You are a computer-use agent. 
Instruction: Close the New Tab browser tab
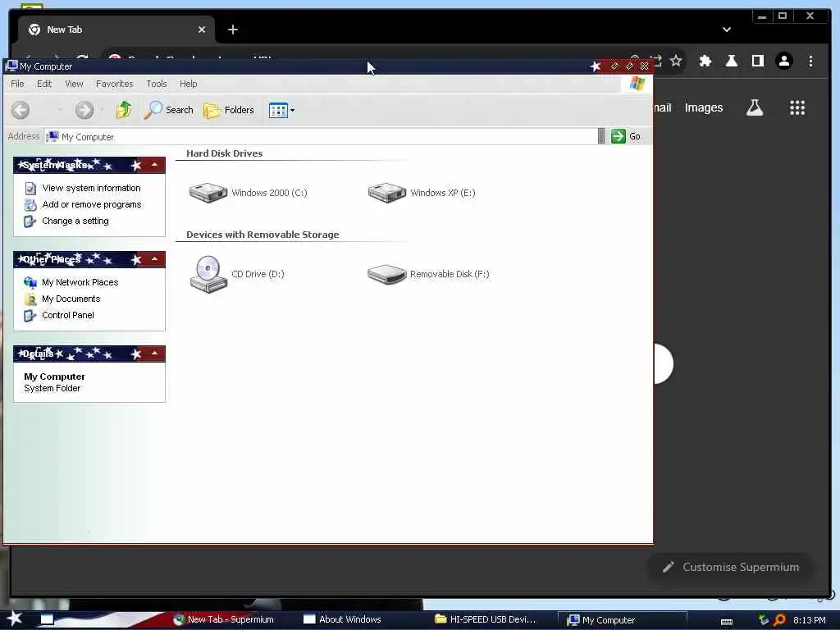tap(202, 30)
